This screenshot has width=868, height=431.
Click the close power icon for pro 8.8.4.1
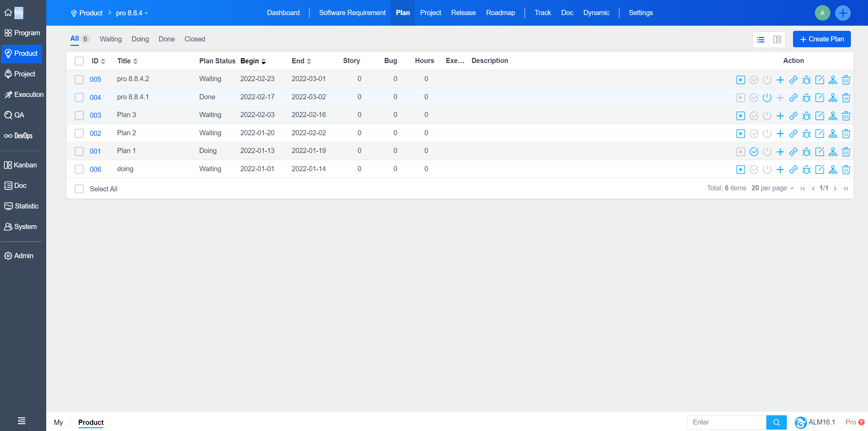point(767,98)
